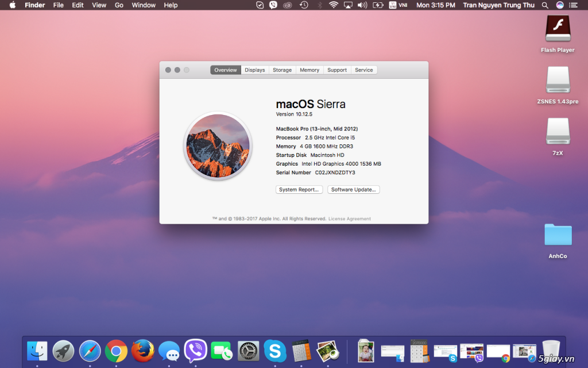
Task: Open the VNI input source menu
Action: [x=399, y=5]
